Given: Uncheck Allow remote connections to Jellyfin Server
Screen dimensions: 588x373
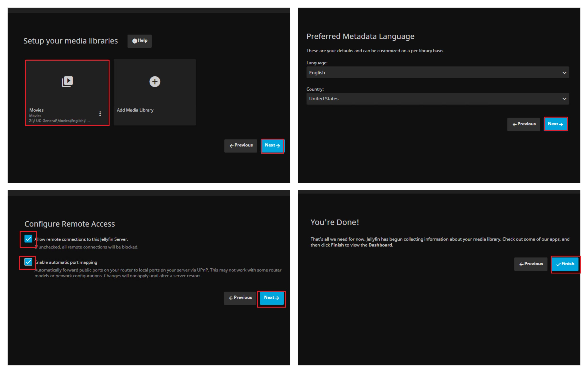Looking at the screenshot, I should coord(28,239).
